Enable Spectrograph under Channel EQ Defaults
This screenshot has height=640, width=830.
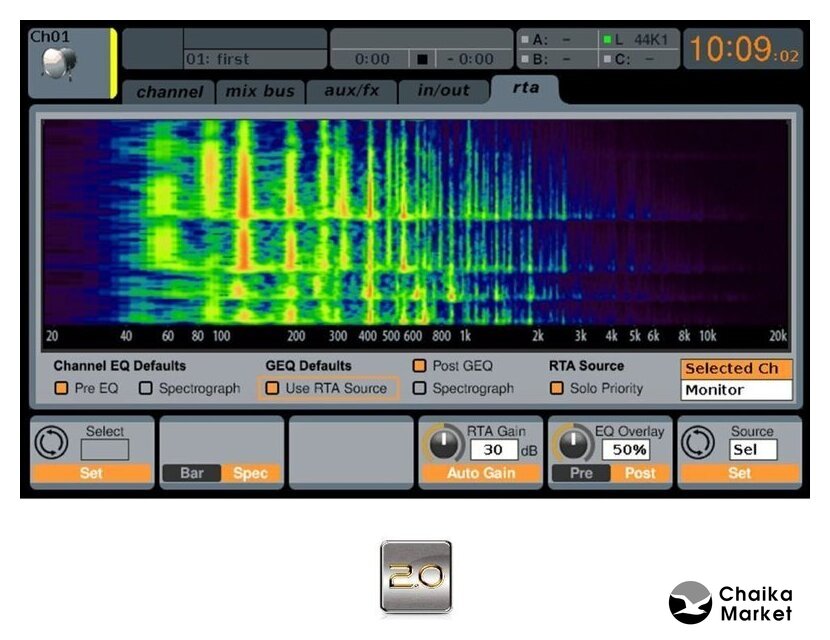coord(146,388)
